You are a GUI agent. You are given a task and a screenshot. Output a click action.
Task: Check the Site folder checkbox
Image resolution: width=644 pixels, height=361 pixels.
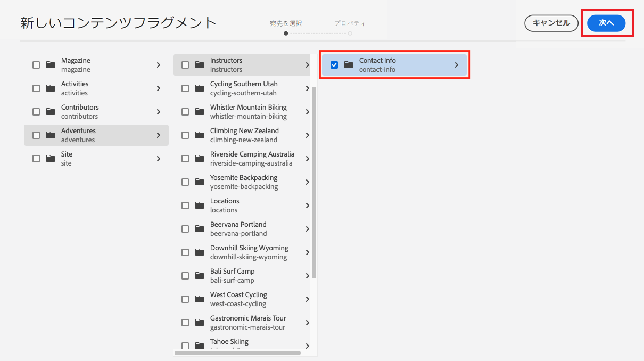pos(36,159)
